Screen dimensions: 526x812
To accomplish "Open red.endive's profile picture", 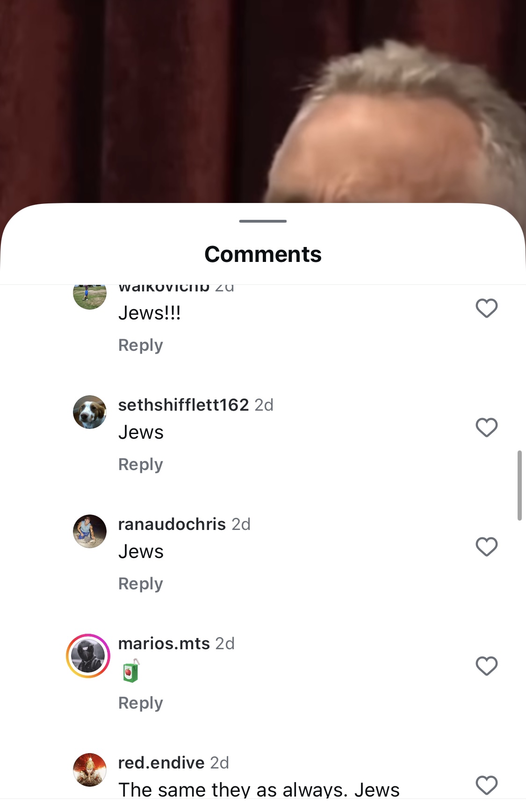I will [x=90, y=770].
